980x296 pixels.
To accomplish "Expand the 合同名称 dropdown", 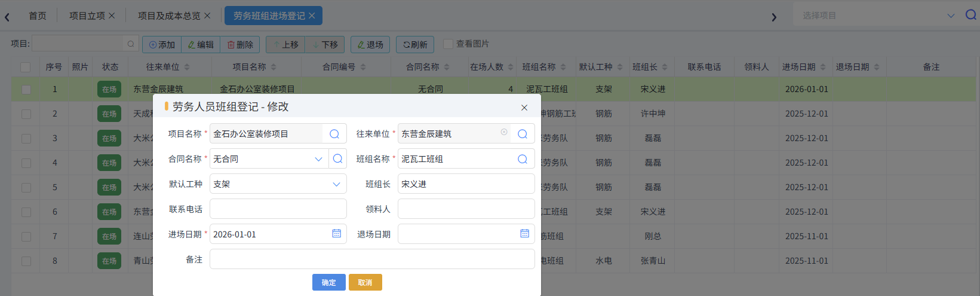I will coord(318,159).
